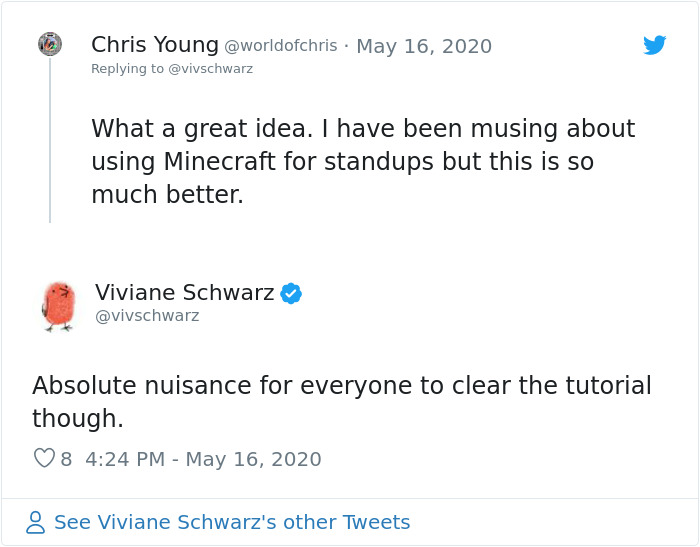700x547 pixels.
Task: Click the like count number 8
Action: [x=66, y=459]
